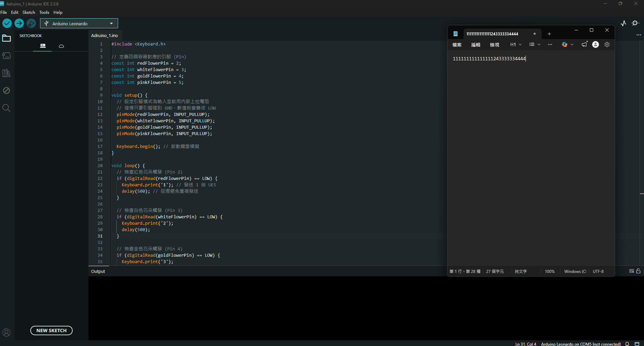Screen dimensions: 644x346
Task: Minimize the Notepad window
Action: [576, 30]
